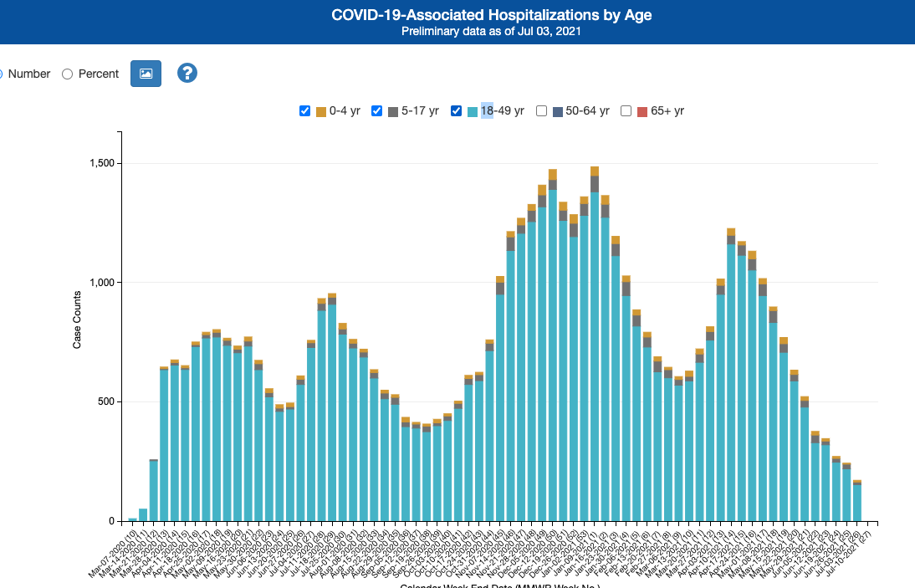Click the gray 5-17 yr legend swatch
The image size is (915, 588).
pyautogui.click(x=393, y=111)
